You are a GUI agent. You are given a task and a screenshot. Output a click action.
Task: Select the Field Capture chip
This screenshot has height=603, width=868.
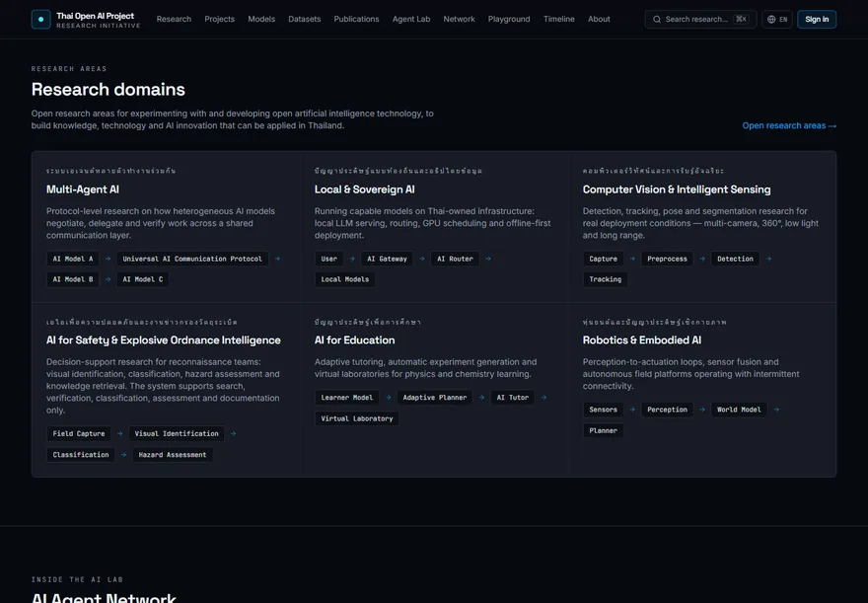tap(79, 433)
